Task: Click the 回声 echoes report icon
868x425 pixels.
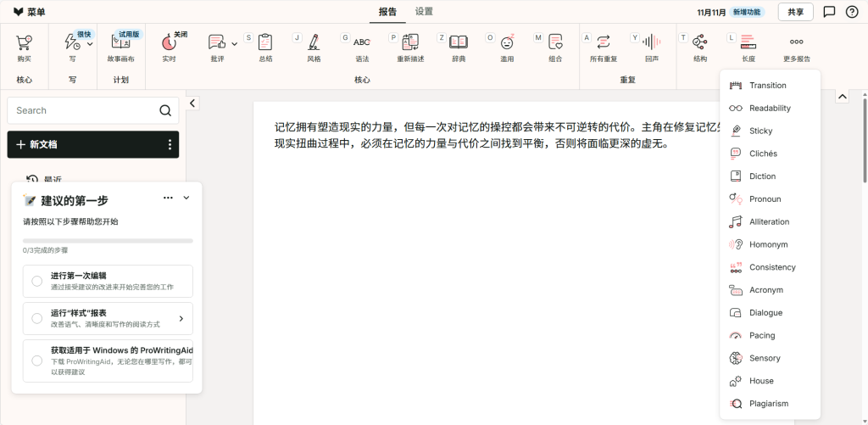Action: click(651, 42)
